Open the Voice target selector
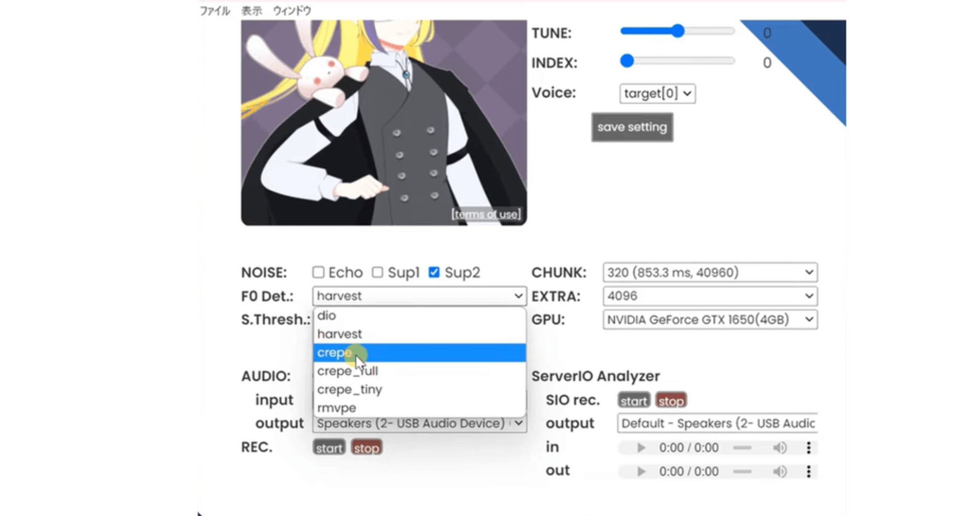 [x=657, y=93]
